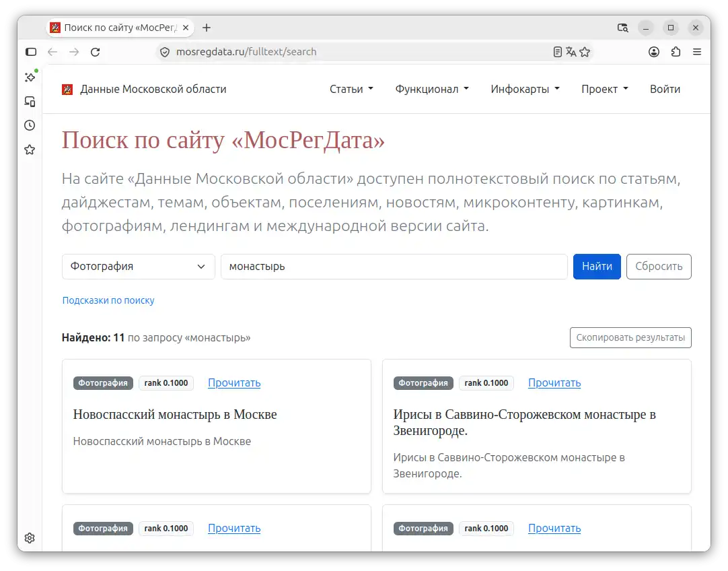
Task: Click Скопировать результаты button
Action: pos(630,338)
